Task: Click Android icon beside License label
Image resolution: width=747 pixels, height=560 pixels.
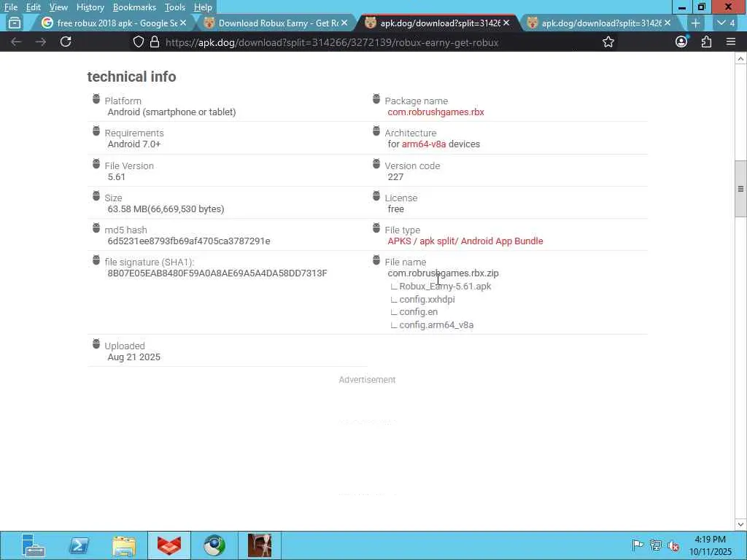Action: pos(376,195)
